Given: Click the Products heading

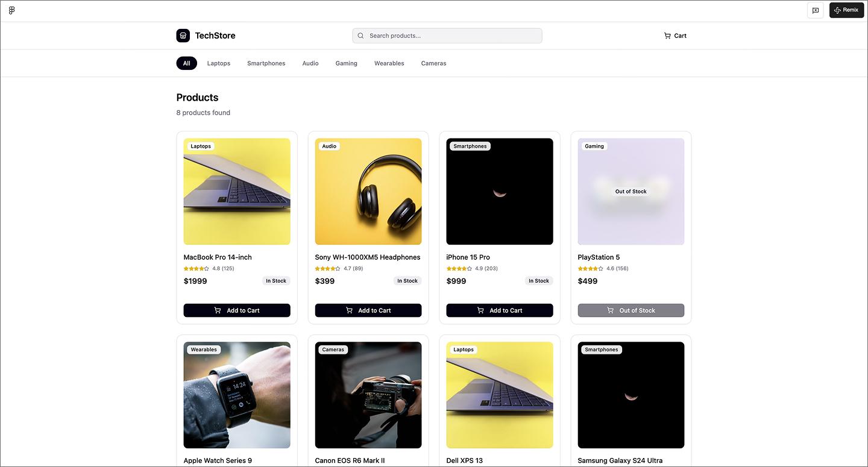Looking at the screenshot, I should pyautogui.click(x=197, y=98).
